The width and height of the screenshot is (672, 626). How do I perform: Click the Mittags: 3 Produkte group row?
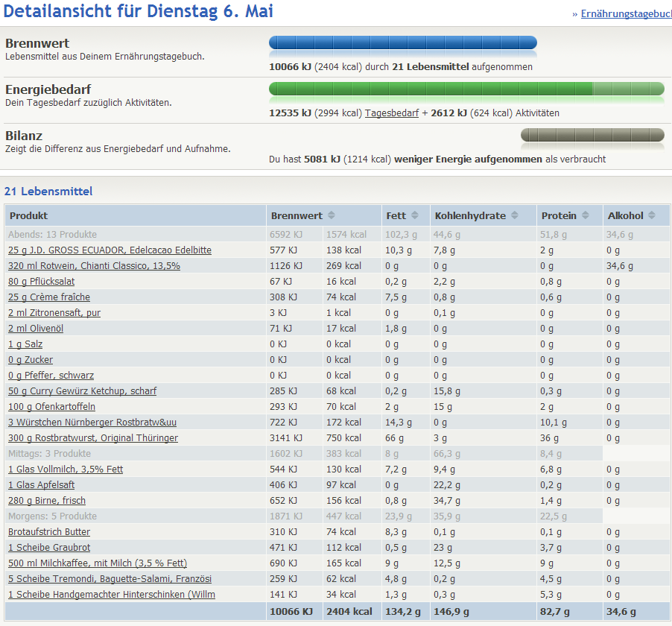tap(49, 454)
